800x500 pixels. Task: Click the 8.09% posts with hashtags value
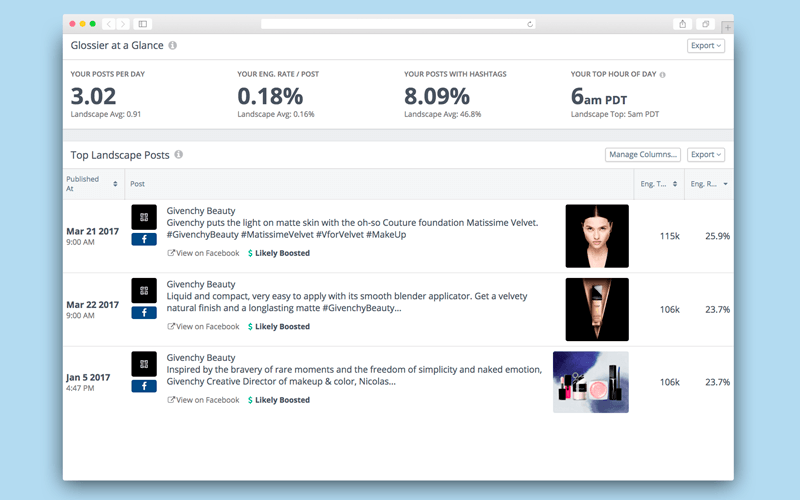[437, 96]
